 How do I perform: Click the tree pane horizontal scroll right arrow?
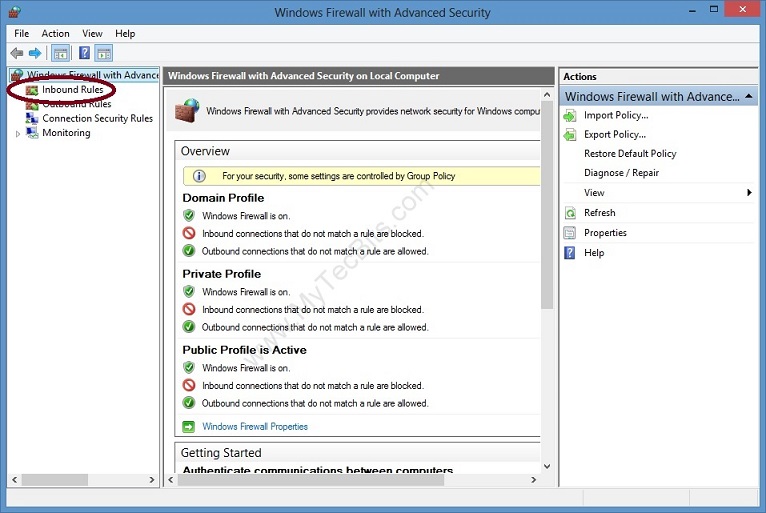[152, 480]
